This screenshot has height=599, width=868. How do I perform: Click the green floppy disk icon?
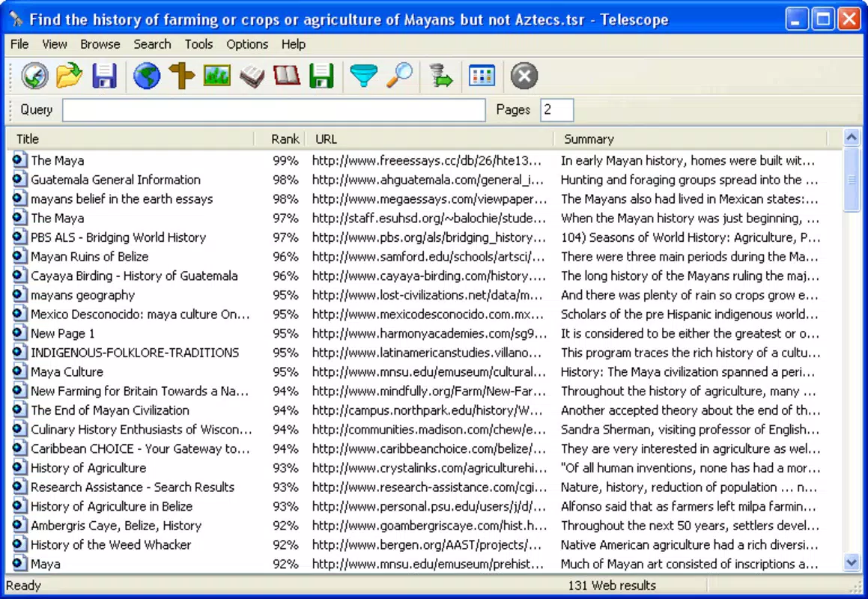tap(321, 76)
